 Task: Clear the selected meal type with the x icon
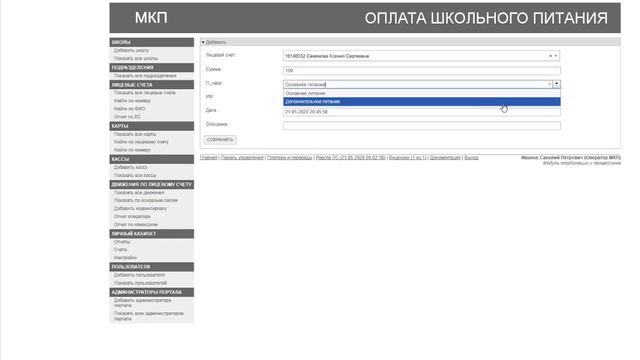[x=549, y=84]
